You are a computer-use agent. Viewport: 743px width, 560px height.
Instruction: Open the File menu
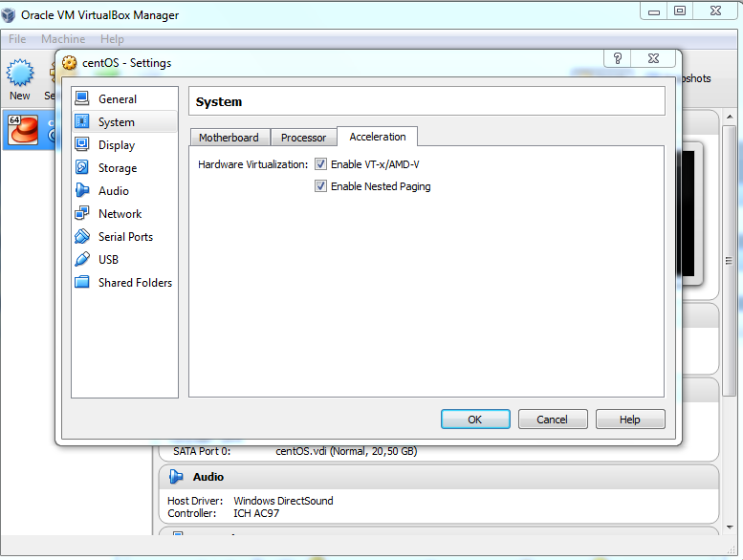[17, 39]
